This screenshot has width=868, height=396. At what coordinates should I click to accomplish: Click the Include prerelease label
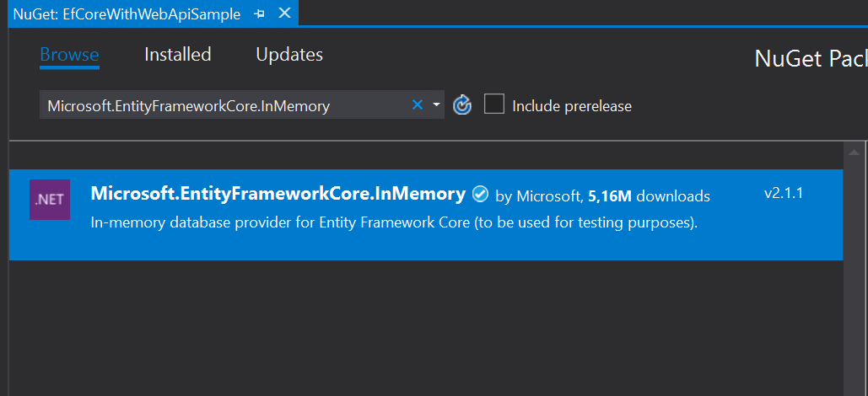[x=572, y=105]
